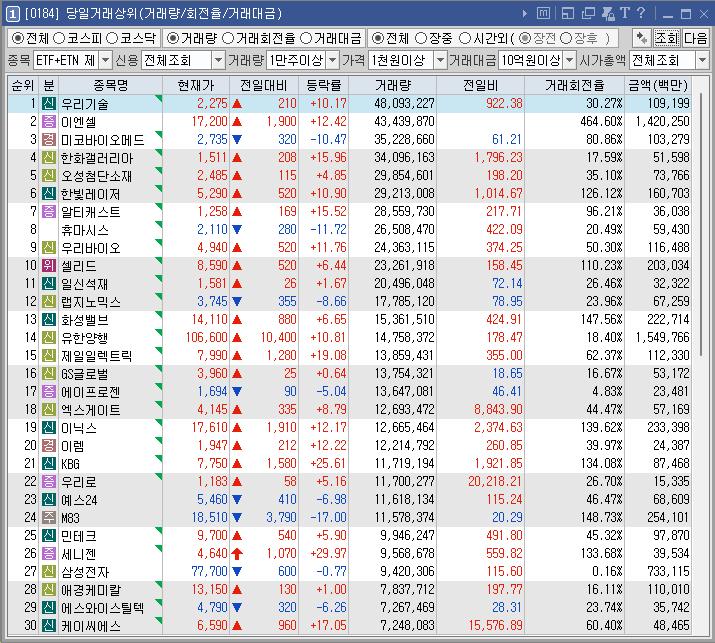Screen dimensions: 715x643
Task: Sort by the 거래량 column header
Action: [393, 85]
